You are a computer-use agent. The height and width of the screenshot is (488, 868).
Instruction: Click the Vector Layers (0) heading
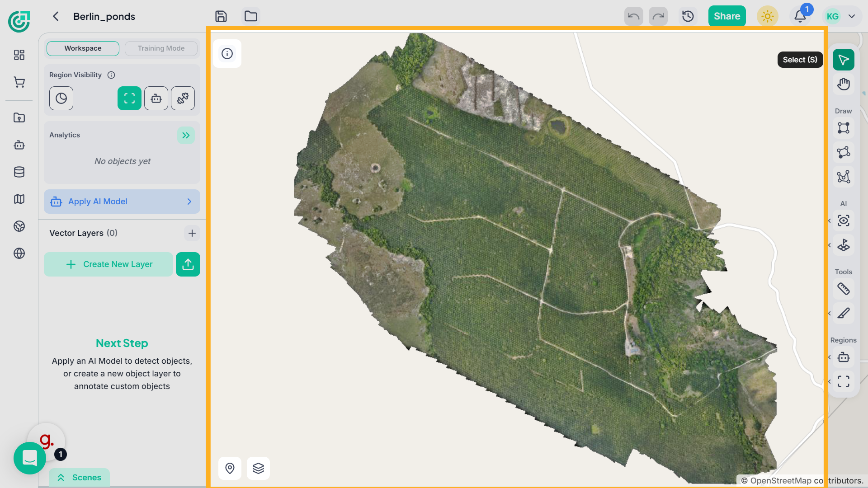pyautogui.click(x=83, y=233)
